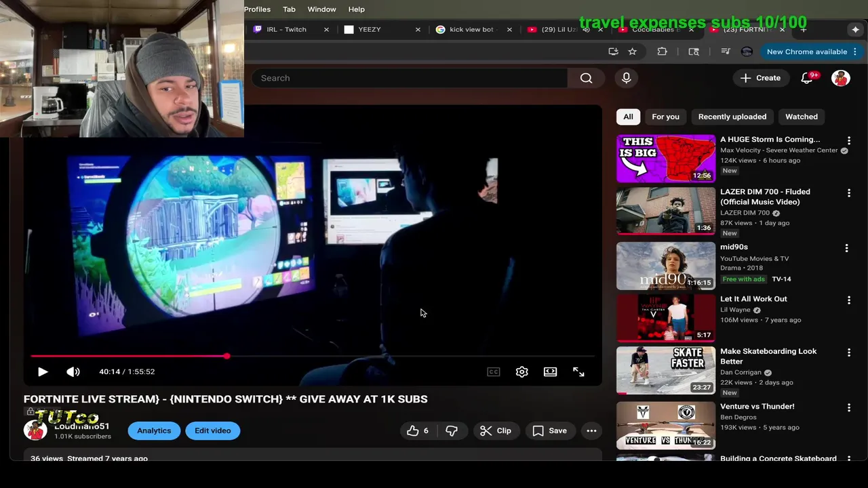Screen dimensions: 868x488
Task: Open the Profiles menu
Action: click(x=257, y=9)
